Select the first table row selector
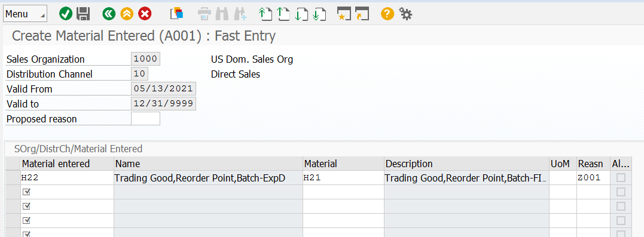 pyautogui.click(x=13, y=177)
